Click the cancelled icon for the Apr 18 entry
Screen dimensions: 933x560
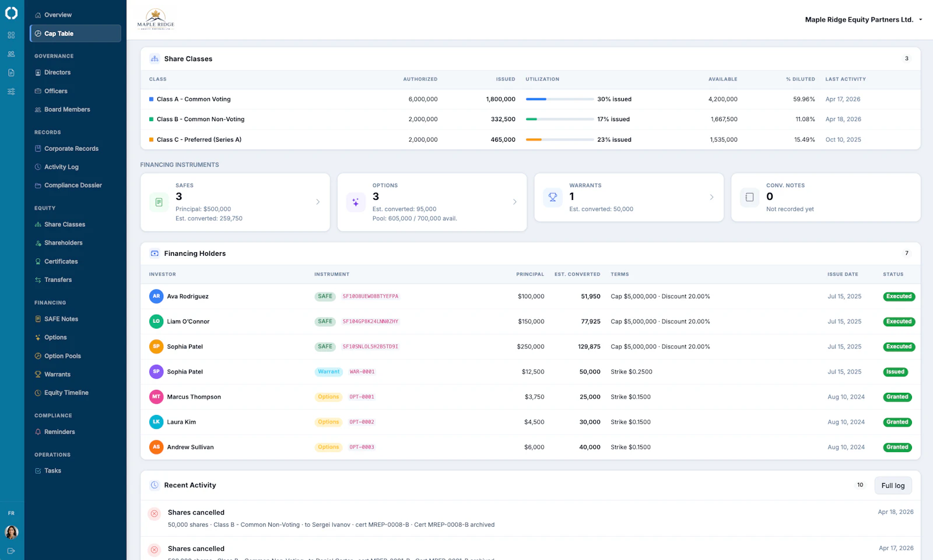[155, 513]
